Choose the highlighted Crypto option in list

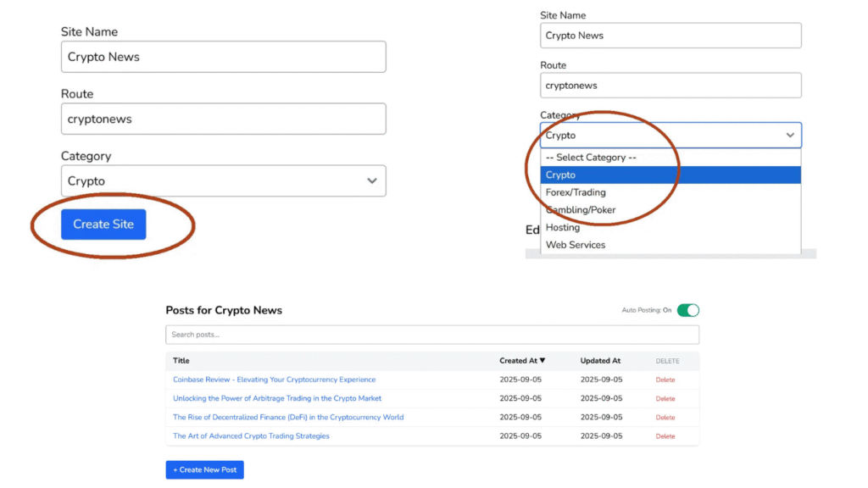[x=561, y=175]
